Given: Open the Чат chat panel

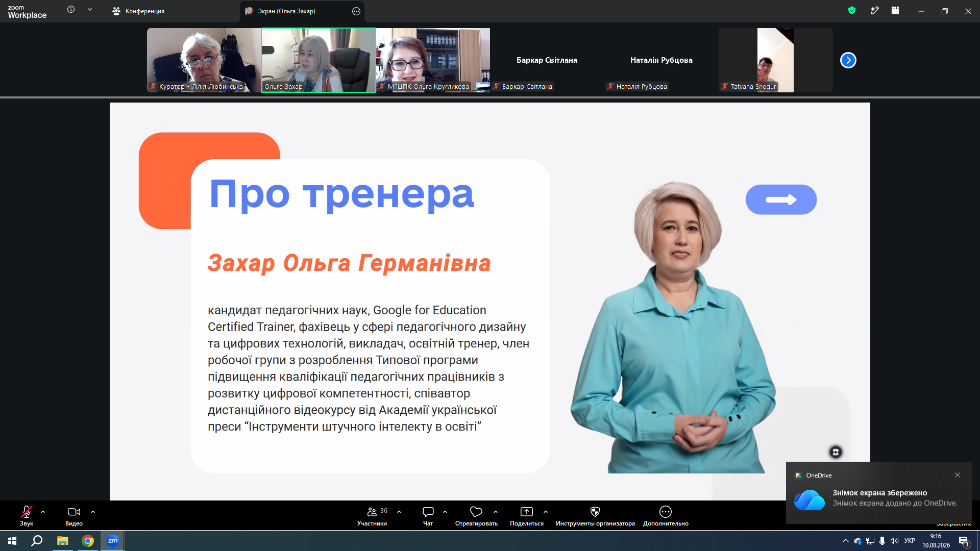Looking at the screenshot, I should point(428,515).
